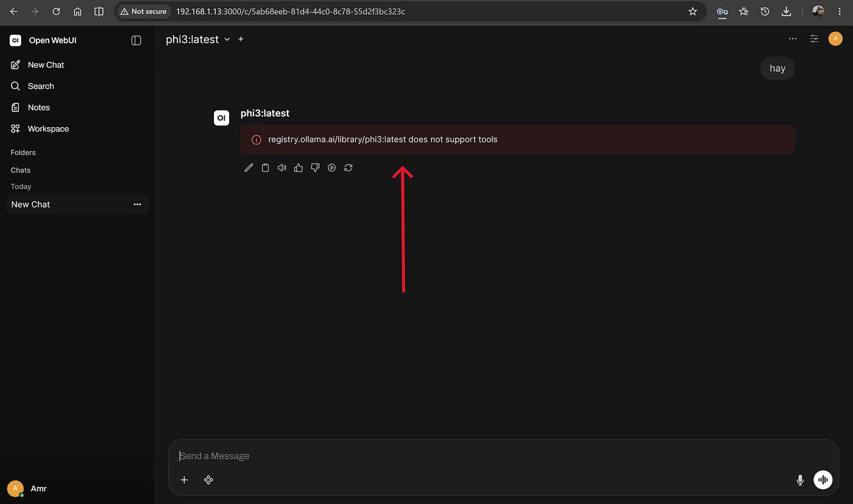Open the password manager key icon

coord(722,12)
